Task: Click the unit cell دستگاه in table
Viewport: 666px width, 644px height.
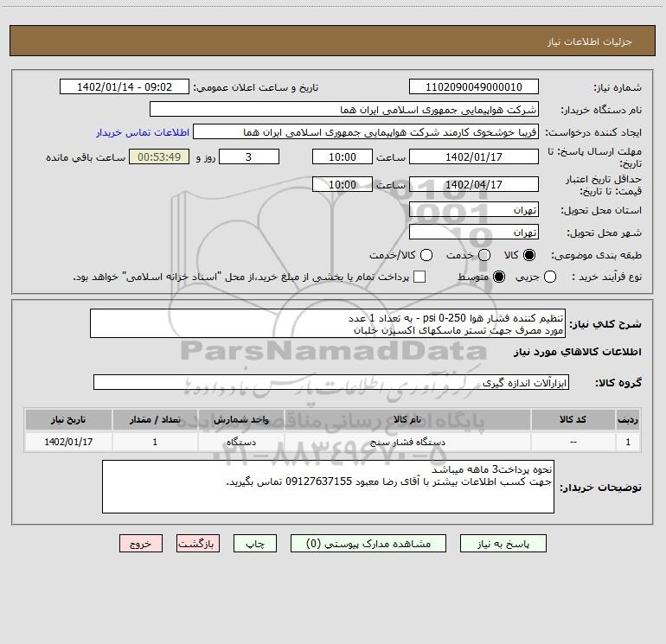Action: pos(240,442)
